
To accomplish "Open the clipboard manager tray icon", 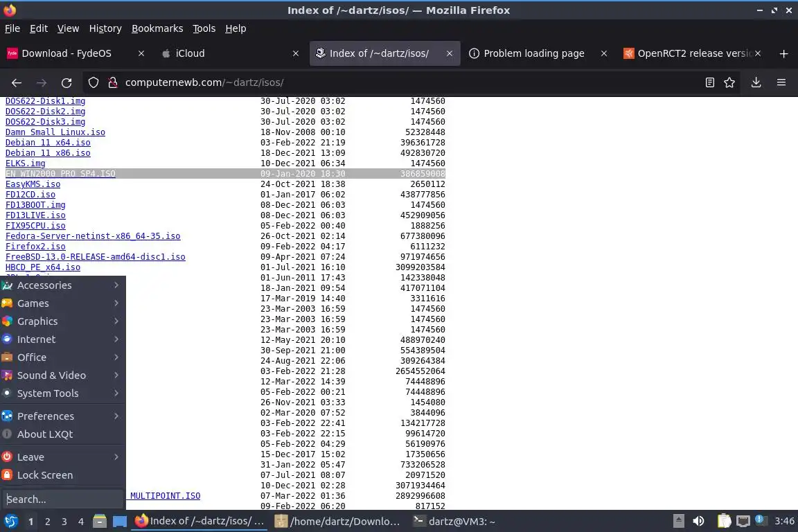I will 724,522.
